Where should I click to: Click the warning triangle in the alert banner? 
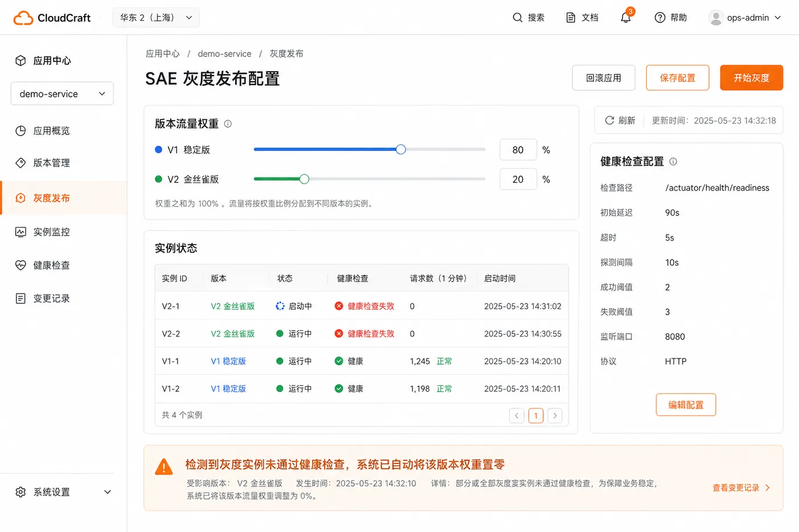click(x=164, y=467)
